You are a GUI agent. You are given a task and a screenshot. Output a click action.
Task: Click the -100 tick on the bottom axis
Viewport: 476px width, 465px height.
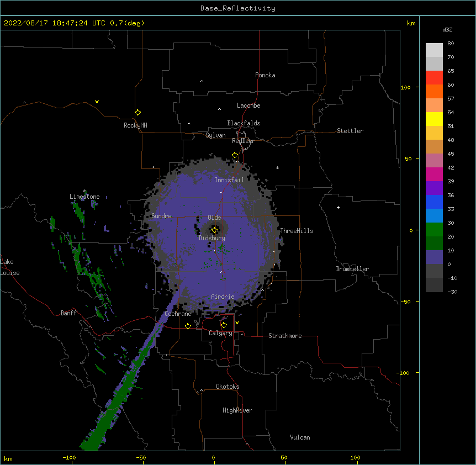coord(69,457)
